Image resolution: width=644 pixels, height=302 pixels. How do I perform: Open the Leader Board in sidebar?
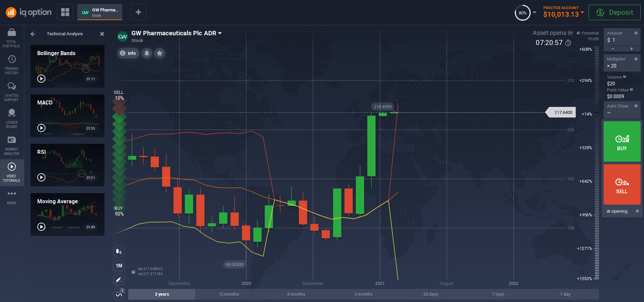click(11, 119)
